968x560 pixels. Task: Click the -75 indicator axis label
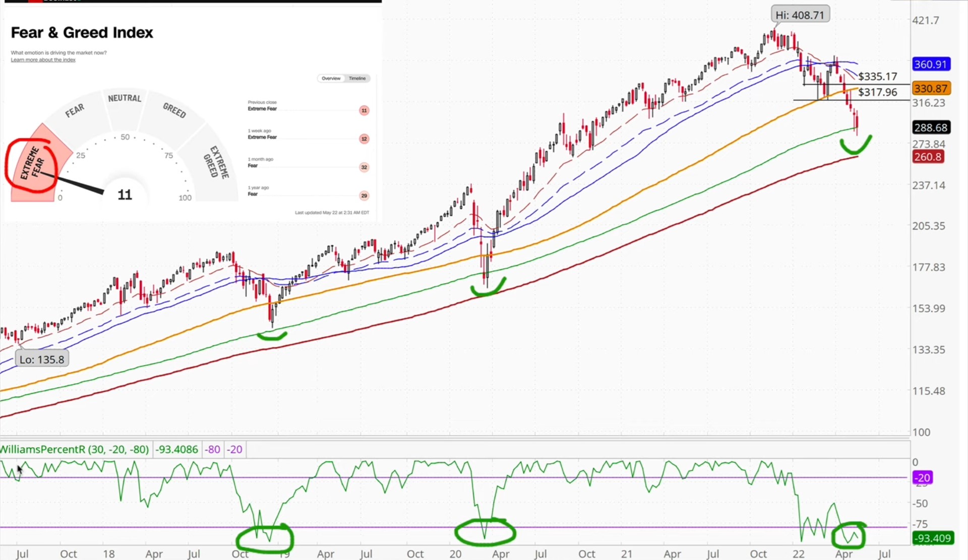pyautogui.click(x=920, y=524)
